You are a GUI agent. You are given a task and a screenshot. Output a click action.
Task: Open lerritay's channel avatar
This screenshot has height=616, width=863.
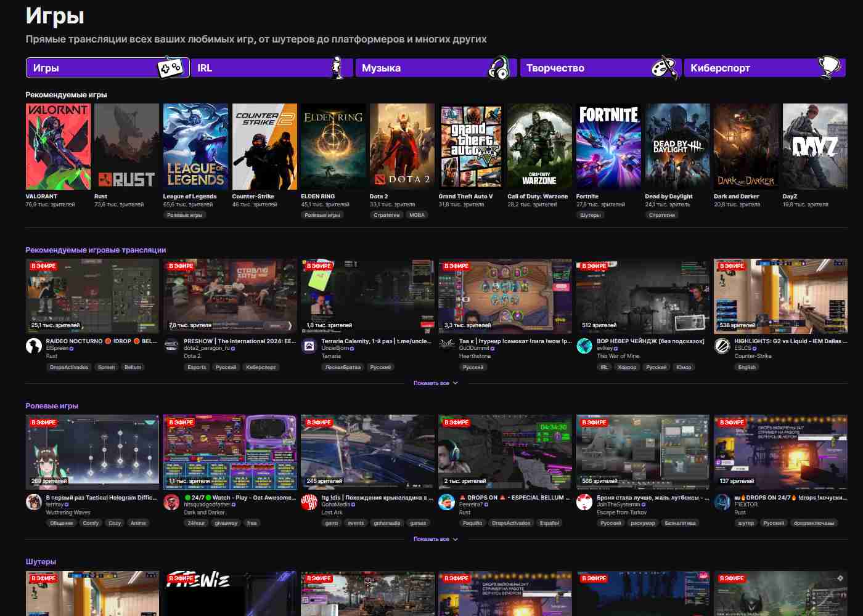34,502
